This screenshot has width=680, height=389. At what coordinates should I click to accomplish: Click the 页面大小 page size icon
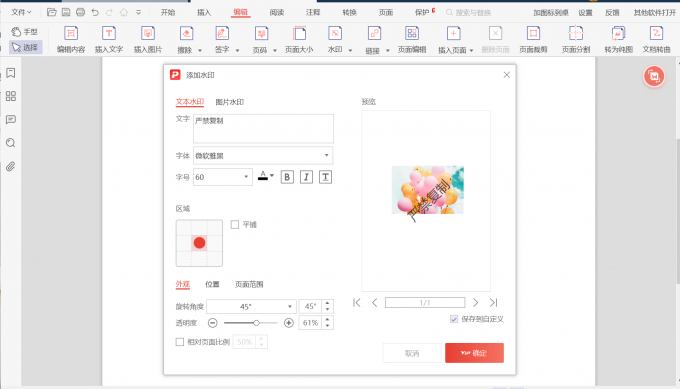[x=299, y=34]
